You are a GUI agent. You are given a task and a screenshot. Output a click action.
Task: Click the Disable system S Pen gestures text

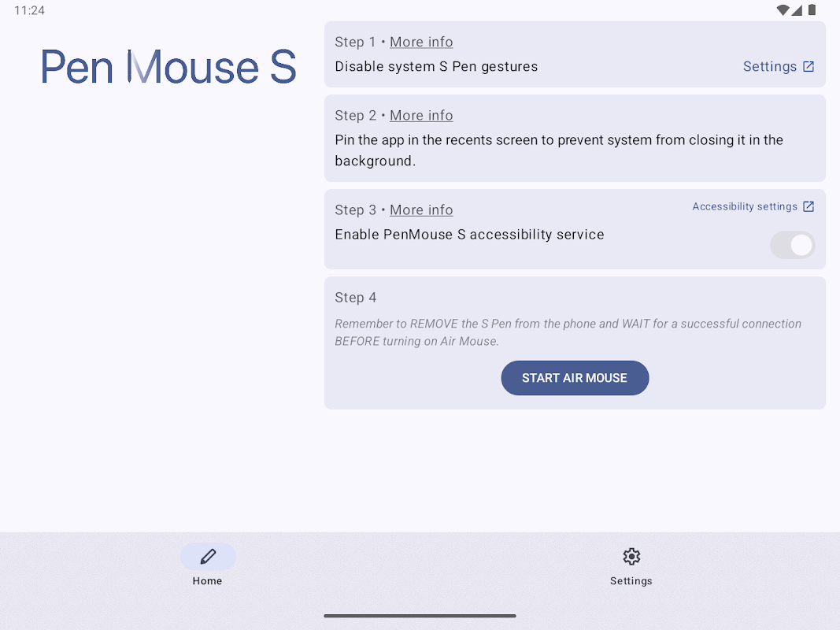point(436,66)
